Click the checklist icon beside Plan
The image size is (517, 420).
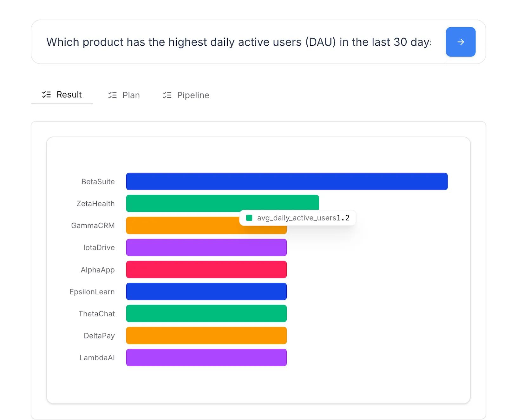pos(112,95)
